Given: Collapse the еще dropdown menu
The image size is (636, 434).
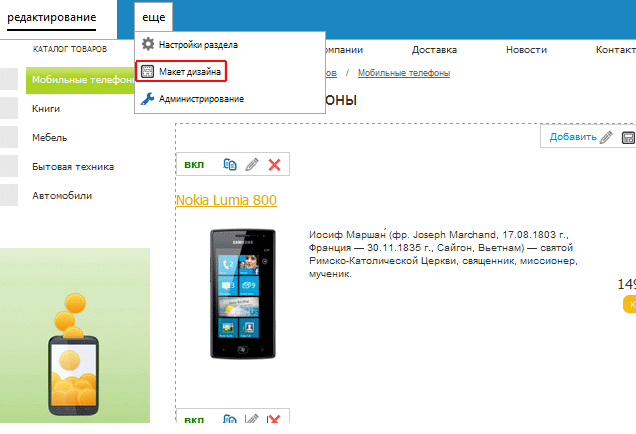Looking at the screenshot, I should point(153,17).
